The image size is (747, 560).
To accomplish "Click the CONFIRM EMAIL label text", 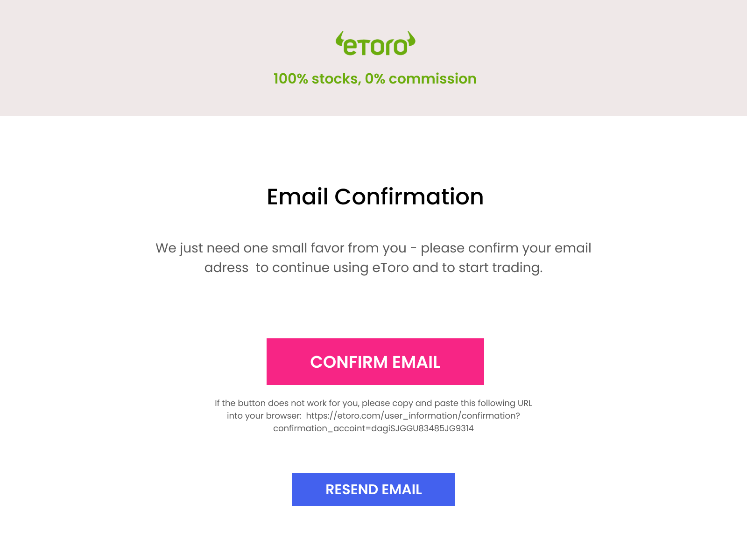I will tap(375, 362).
